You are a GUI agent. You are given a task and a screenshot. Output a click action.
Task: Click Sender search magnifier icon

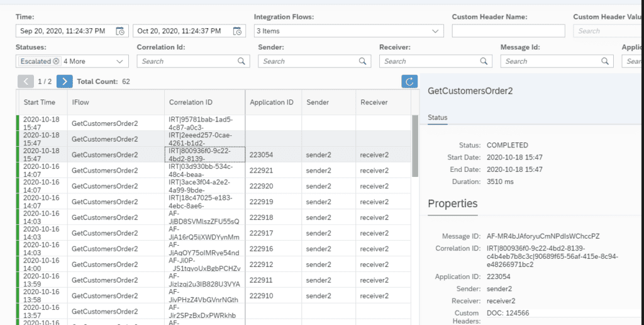(363, 61)
